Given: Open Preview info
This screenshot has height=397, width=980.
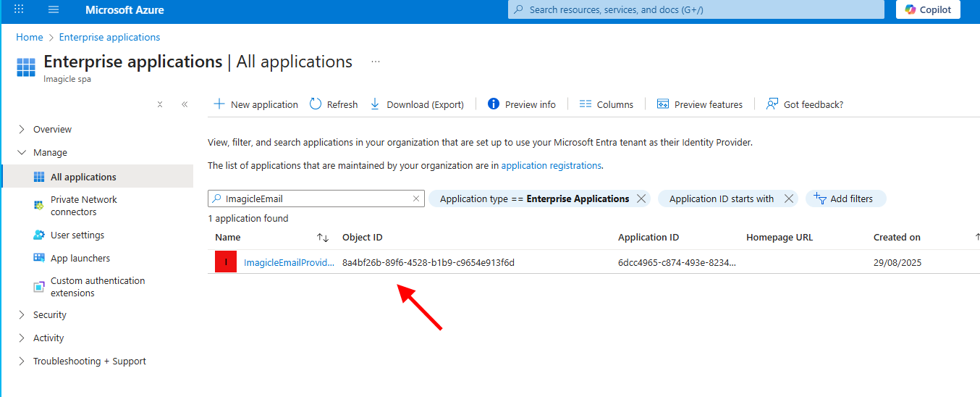Looking at the screenshot, I should point(522,104).
